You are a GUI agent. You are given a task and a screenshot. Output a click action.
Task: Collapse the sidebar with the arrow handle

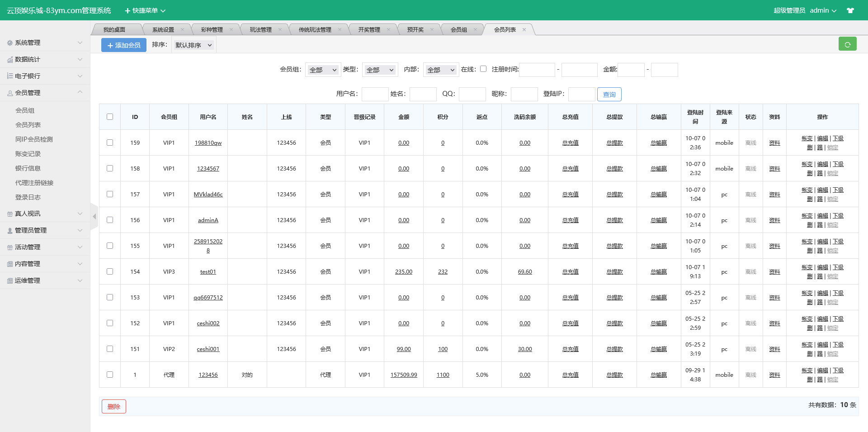pyautogui.click(x=94, y=217)
